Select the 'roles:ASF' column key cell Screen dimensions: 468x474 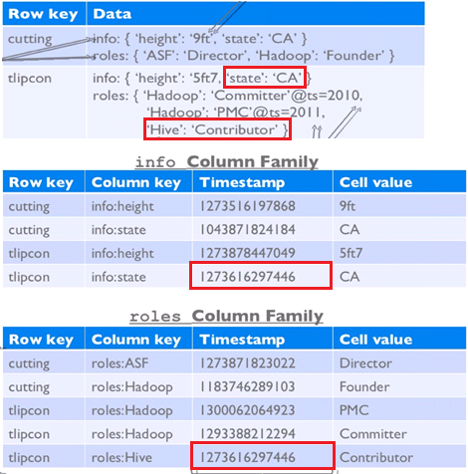pos(120,363)
